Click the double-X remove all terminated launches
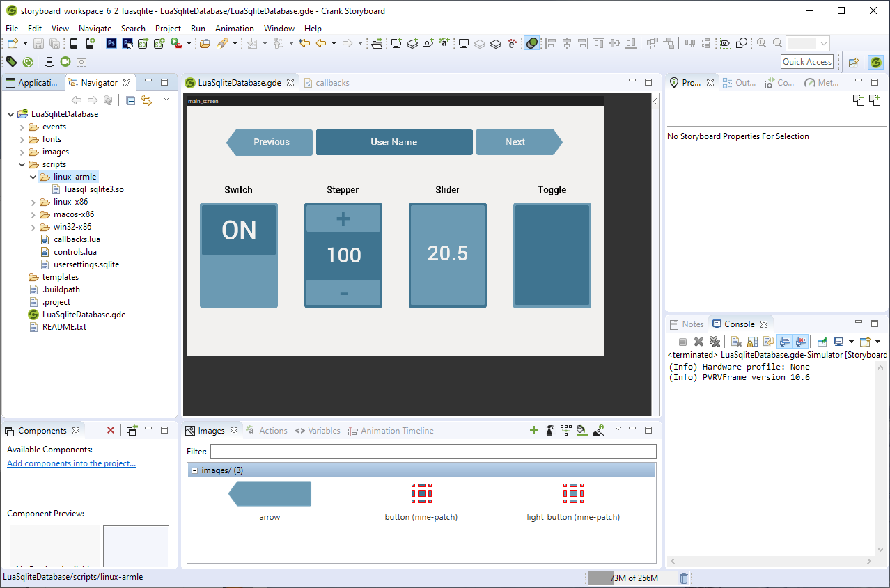Screen dimensions: 890x588 click(x=715, y=342)
